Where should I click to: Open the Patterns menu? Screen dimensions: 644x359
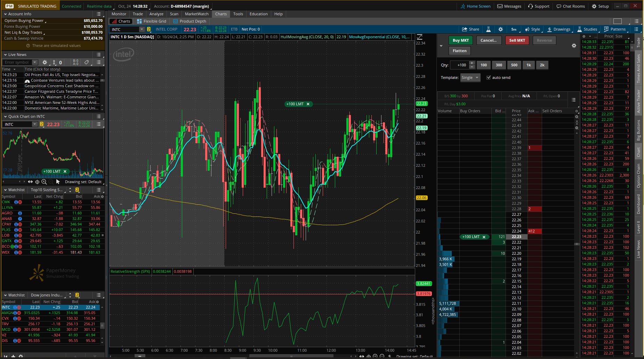[x=615, y=29]
